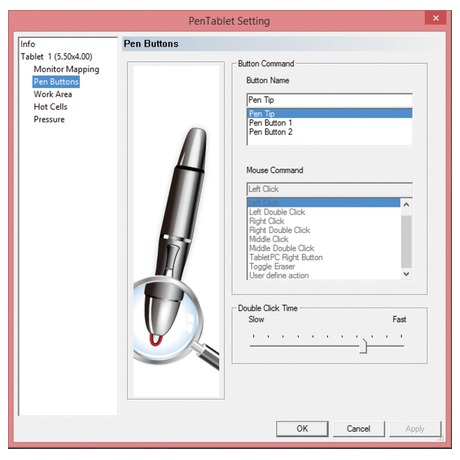Choose Pen Tip in button list
This screenshot has width=460, height=460.
[x=329, y=113]
